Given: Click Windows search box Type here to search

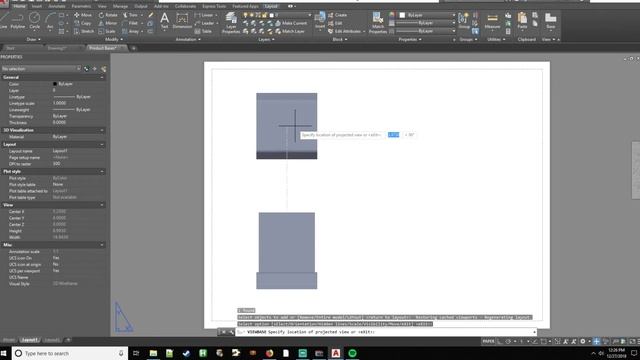Looking at the screenshot, I should 69,353.
